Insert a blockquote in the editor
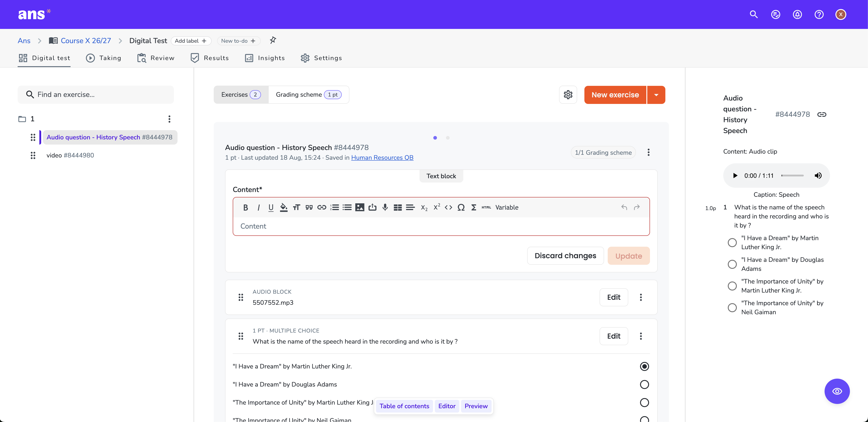The image size is (868, 422). coord(309,207)
